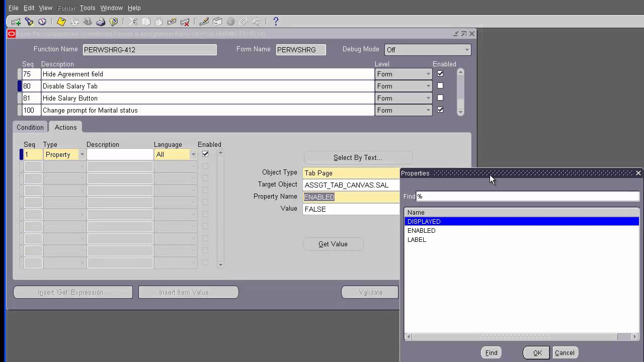Screen dimensions: 644x362
Task: Open the Show Navigator compass icon
Action: [42, 22]
